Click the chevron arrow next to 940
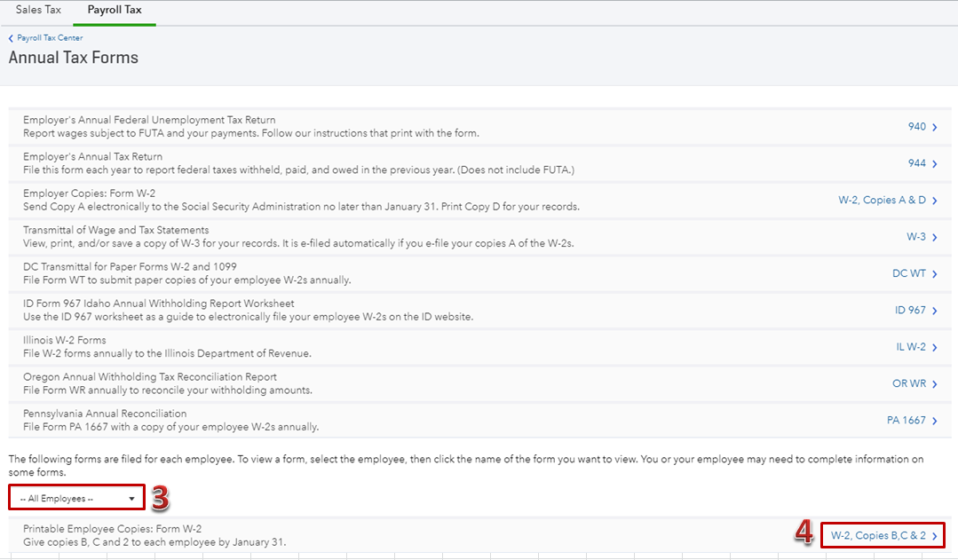Image resolution: width=958 pixels, height=560 pixels. (935, 127)
